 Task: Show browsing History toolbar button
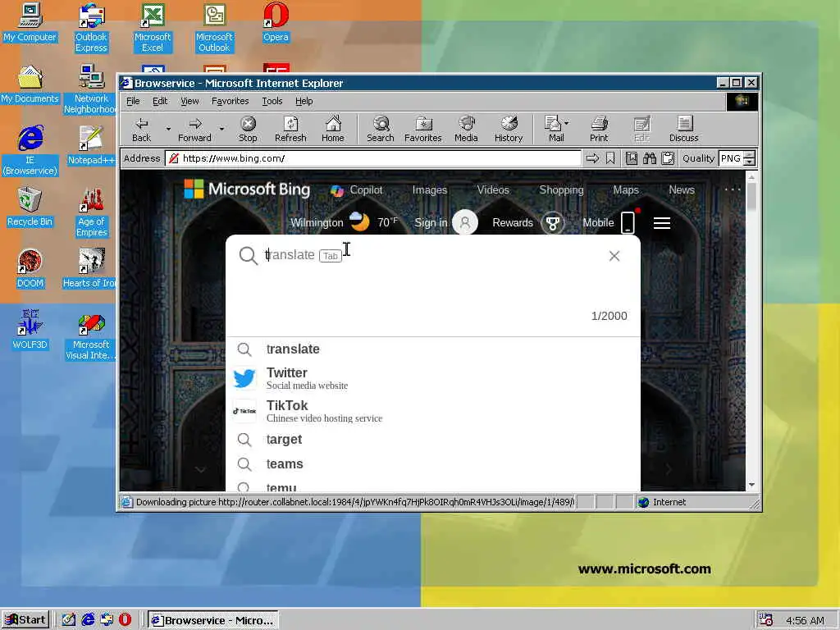point(509,129)
